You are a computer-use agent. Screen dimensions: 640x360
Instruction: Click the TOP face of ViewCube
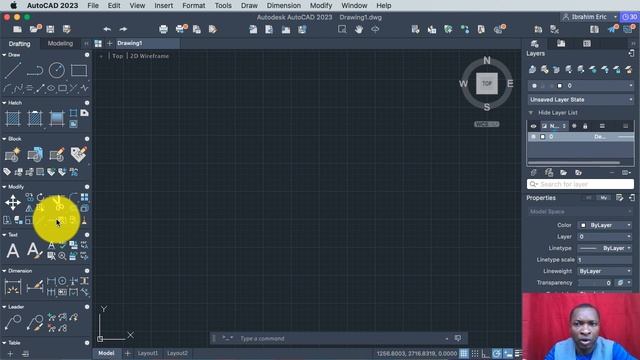click(x=487, y=83)
